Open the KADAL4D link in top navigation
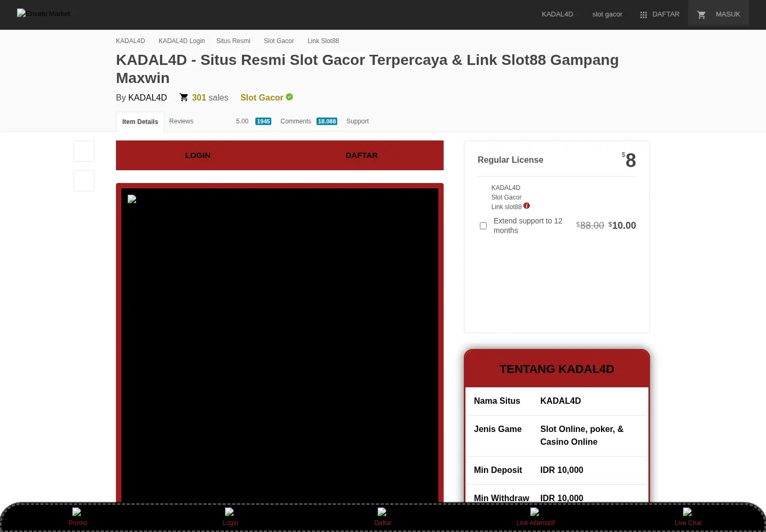The height and width of the screenshot is (532, 766). (x=557, y=14)
